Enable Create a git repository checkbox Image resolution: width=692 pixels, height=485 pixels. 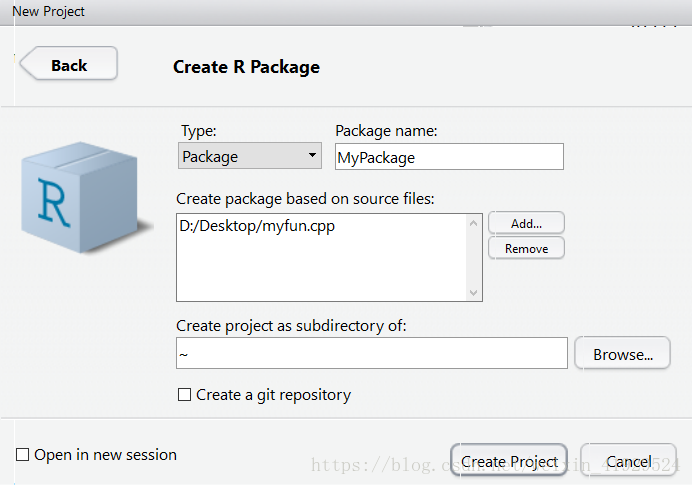point(184,395)
